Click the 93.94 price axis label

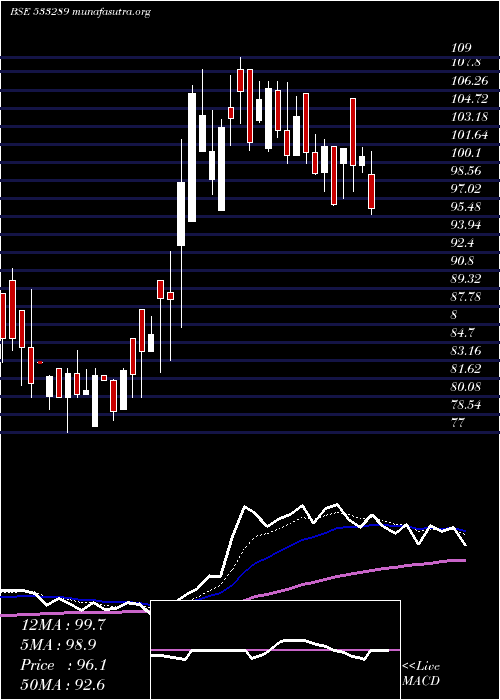coord(466,225)
